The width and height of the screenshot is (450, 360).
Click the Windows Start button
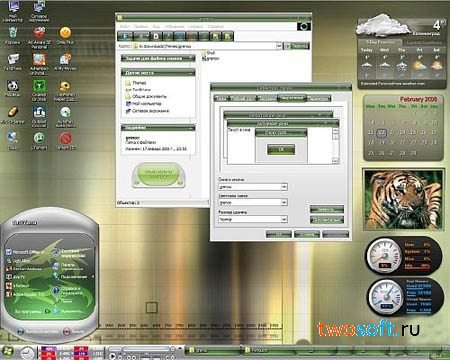(x=7, y=351)
